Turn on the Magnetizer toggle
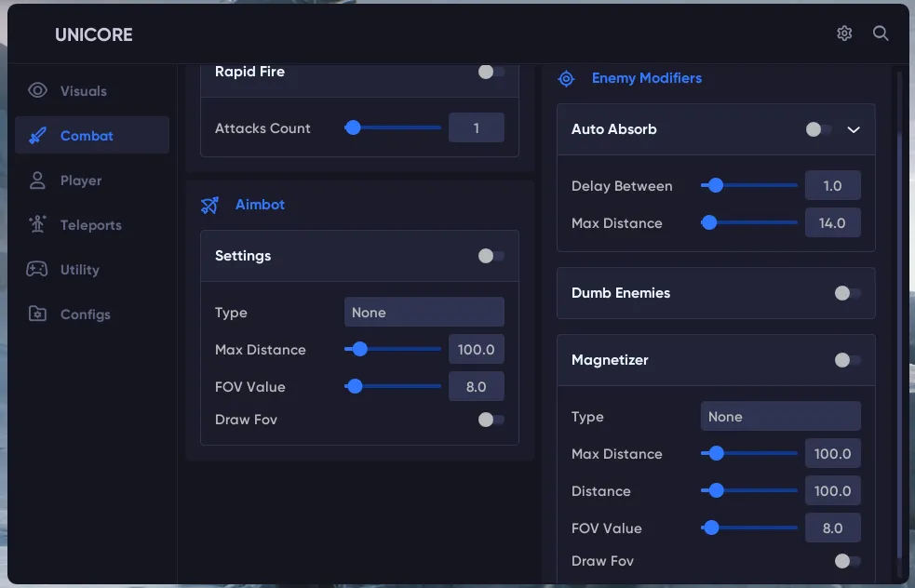This screenshot has height=588, width=915. click(847, 360)
